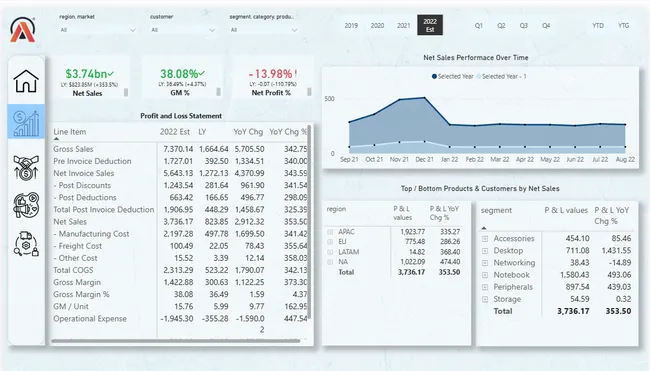Toggle the Q1 quarter filter
650x371 pixels.
479,25
